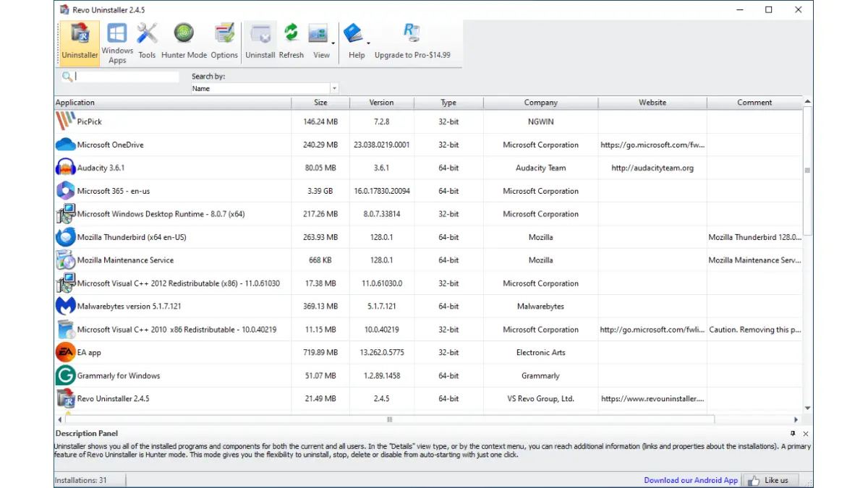Close the Description Panel
The width and height of the screenshot is (868, 488).
pos(806,434)
